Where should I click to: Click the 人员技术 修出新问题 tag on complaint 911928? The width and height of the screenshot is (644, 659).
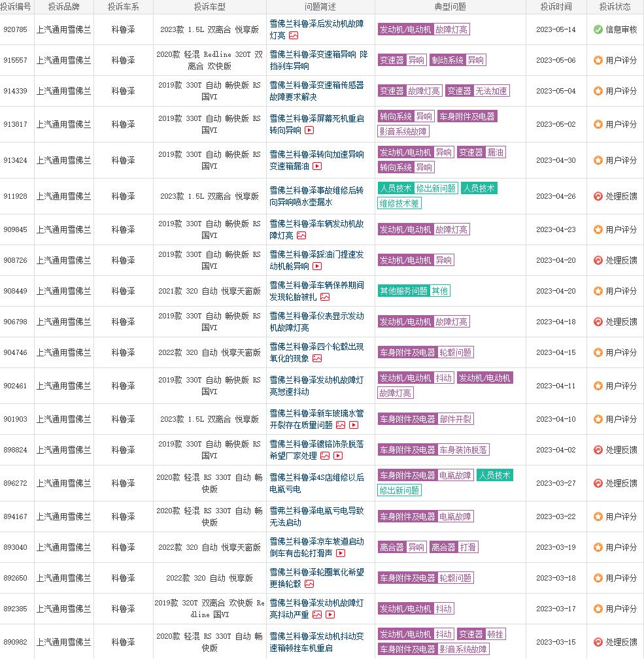pyautogui.click(x=417, y=188)
